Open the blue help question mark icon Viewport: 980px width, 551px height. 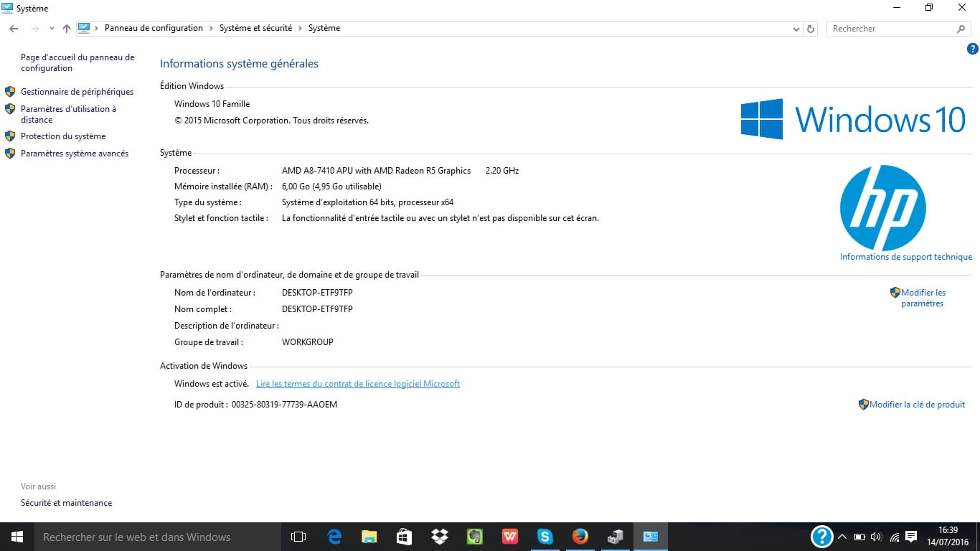[973, 50]
